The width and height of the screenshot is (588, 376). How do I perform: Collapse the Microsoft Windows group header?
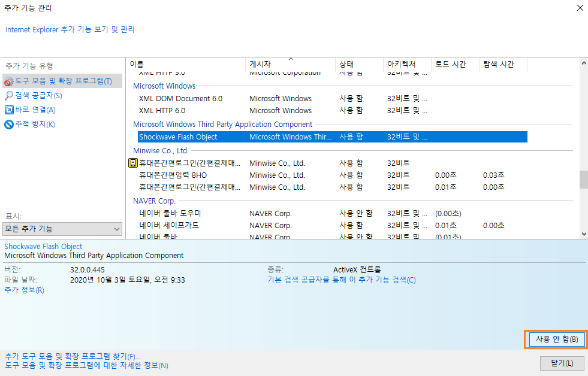164,86
